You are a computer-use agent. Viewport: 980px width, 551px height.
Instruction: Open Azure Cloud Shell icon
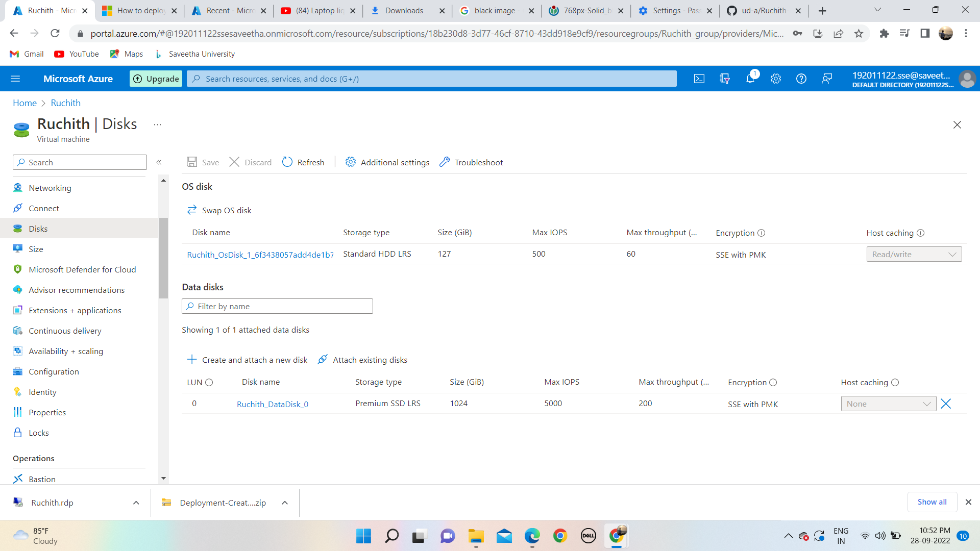[699, 79]
